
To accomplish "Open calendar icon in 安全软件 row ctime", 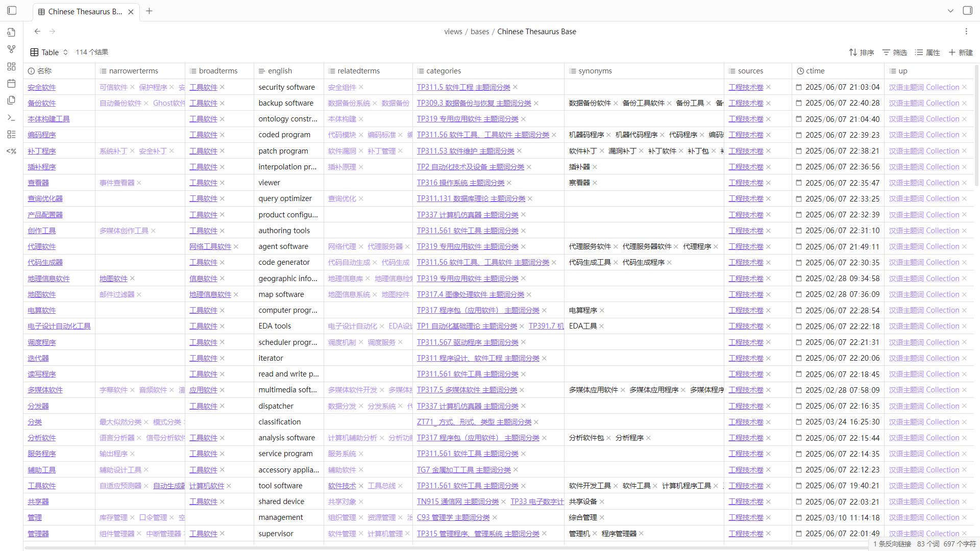I will coord(799,87).
